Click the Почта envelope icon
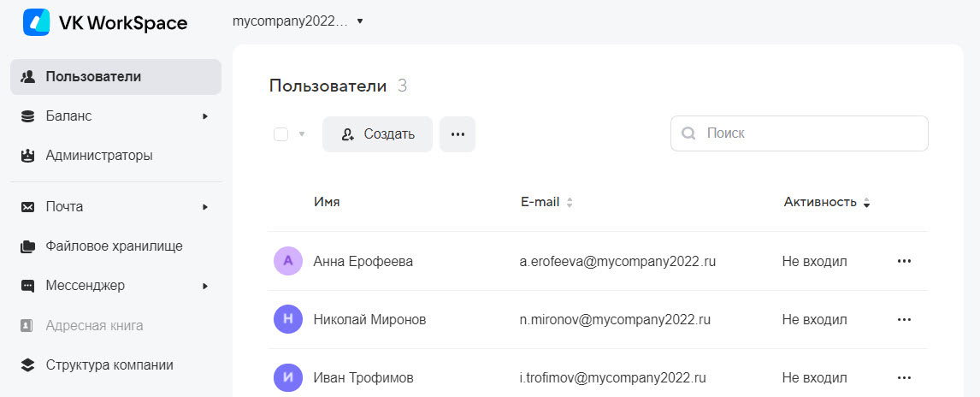Image resolution: width=980 pixels, height=397 pixels. tap(27, 207)
